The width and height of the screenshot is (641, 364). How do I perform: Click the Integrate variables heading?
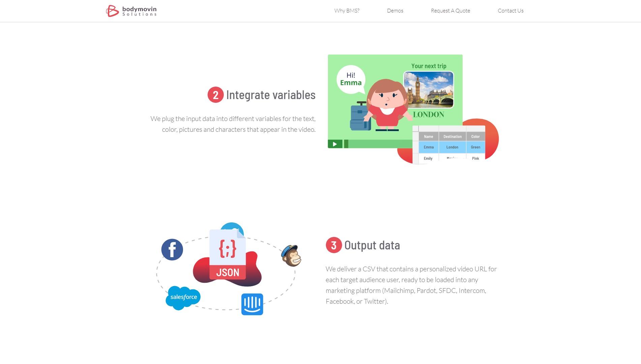(271, 95)
